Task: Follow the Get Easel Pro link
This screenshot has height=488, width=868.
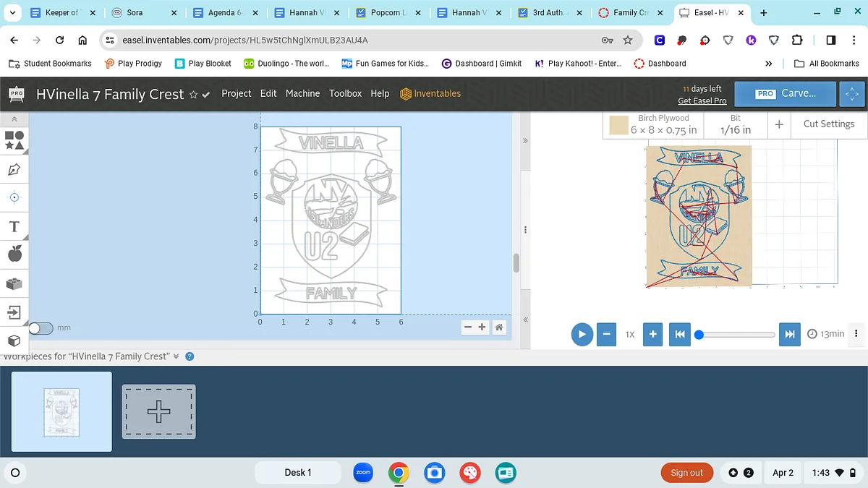Action: click(702, 101)
